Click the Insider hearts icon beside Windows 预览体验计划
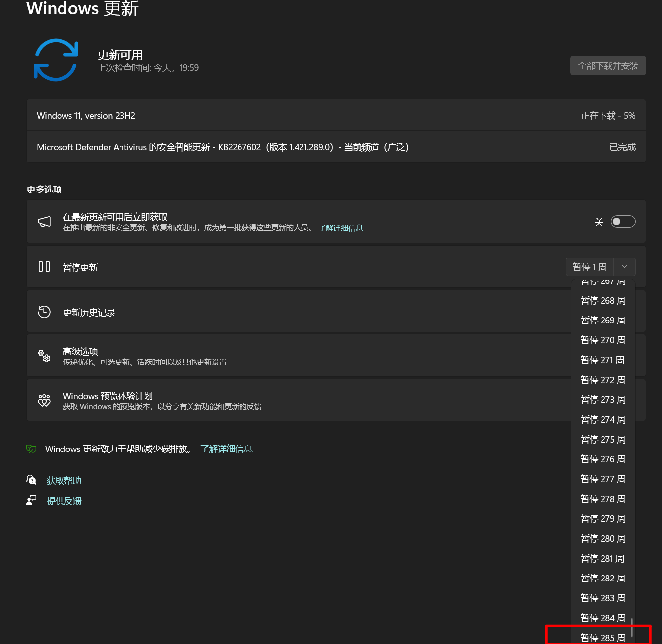Screen dimensions: 662x644 coord(44,400)
